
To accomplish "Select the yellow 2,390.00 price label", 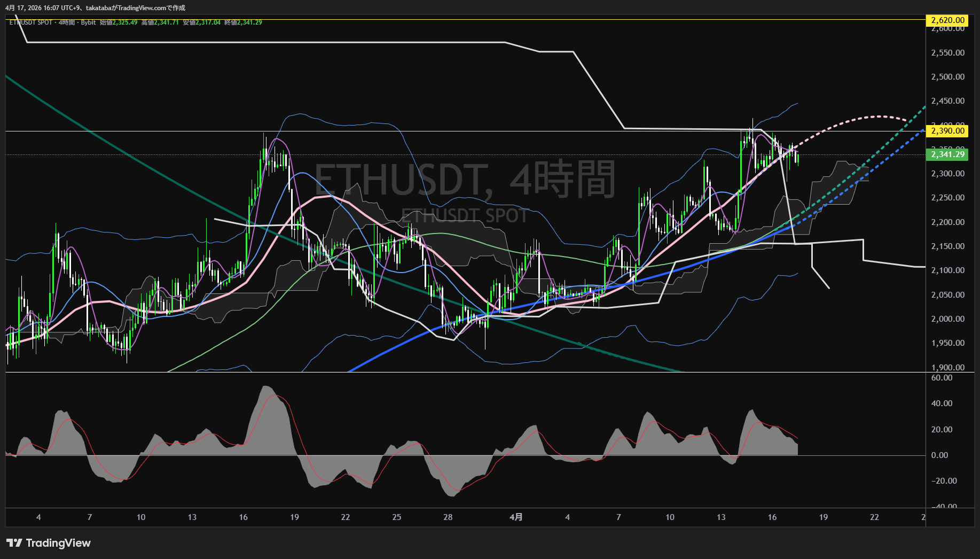I will tap(947, 131).
